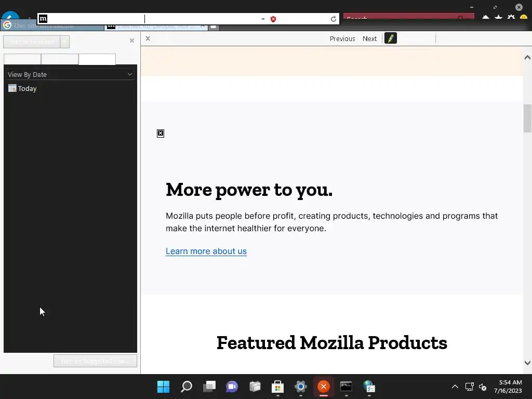
Task: Open taskbar Search magnifier
Action: click(187, 387)
